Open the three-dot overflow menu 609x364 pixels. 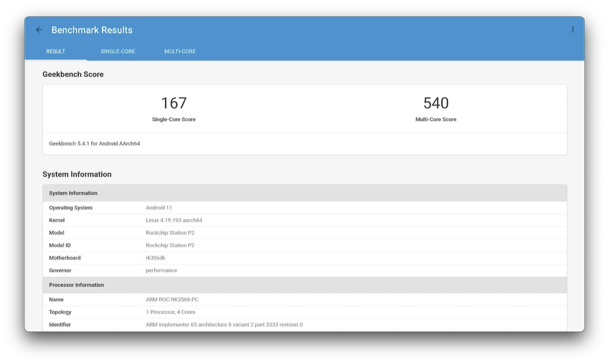[573, 30]
